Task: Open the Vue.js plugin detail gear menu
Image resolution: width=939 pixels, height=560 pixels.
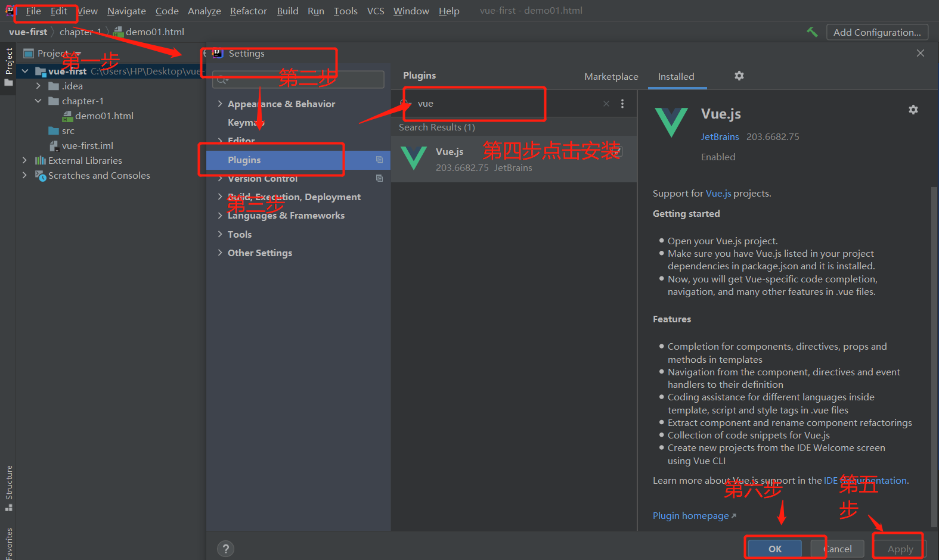Action: coord(913,110)
